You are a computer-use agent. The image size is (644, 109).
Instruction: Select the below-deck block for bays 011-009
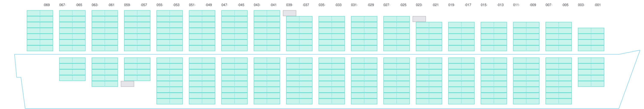pos(526,81)
